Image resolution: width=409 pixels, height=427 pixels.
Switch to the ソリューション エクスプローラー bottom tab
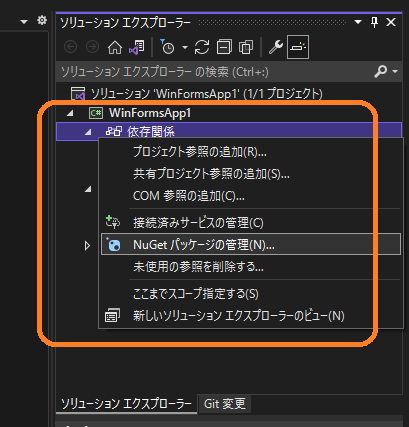coord(126,404)
